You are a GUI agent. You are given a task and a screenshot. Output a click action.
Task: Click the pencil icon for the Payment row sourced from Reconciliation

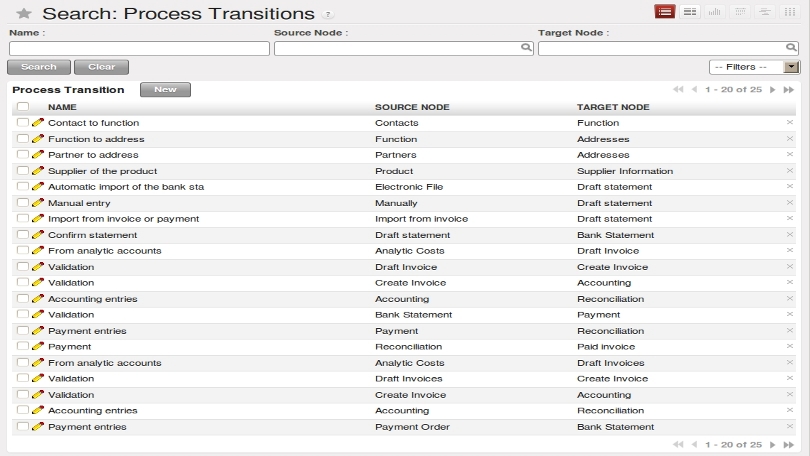pyautogui.click(x=38, y=347)
